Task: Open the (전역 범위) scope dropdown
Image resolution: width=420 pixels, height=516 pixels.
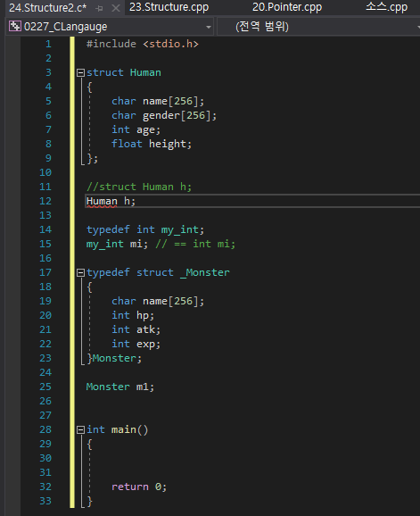Action: pyautogui.click(x=318, y=27)
